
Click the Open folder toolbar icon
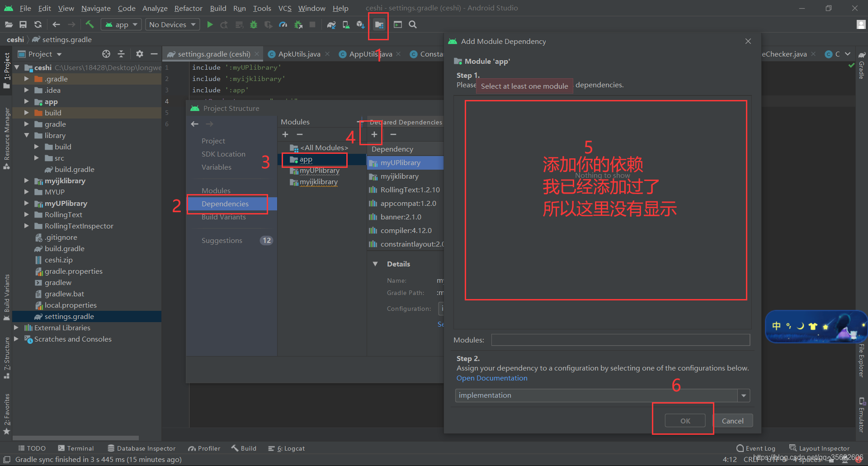pyautogui.click(x=9, y=25)
